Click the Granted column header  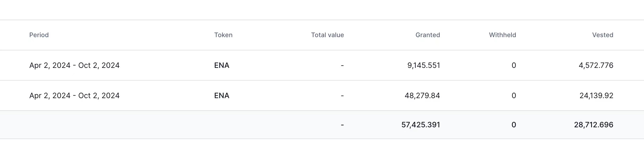tap(427, 35)
